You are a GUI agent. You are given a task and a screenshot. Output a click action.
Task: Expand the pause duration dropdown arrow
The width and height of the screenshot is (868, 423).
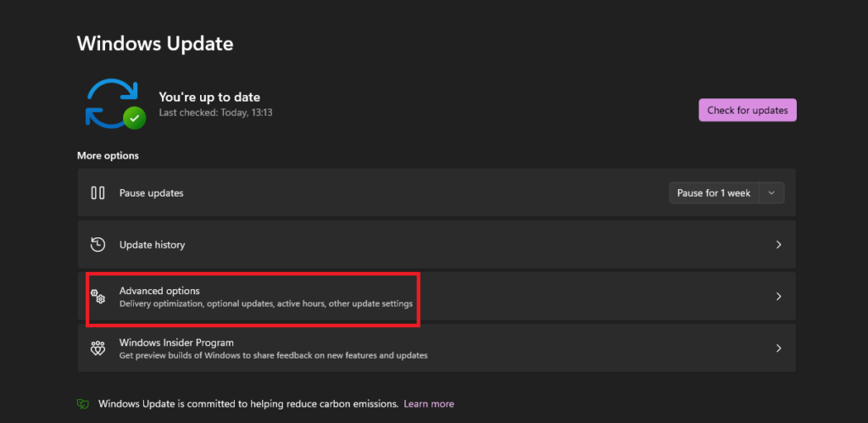coord(771,193)
